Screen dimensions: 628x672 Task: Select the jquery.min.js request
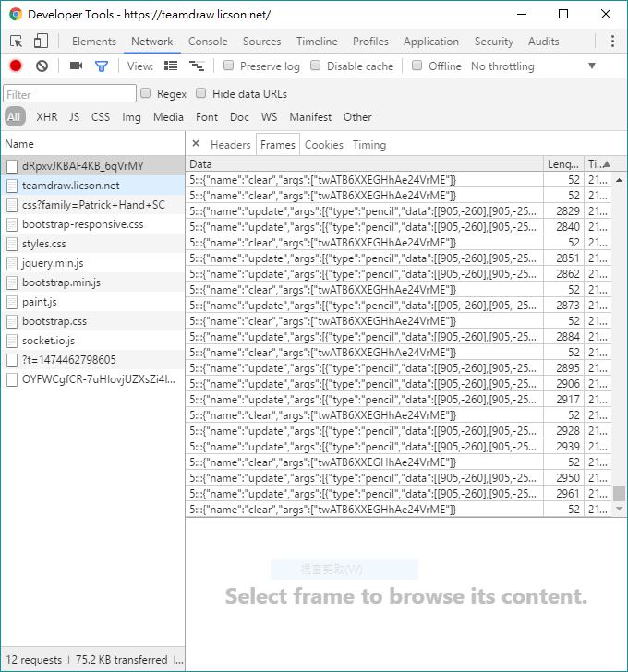pyautogui.click(x=92, y=263)
